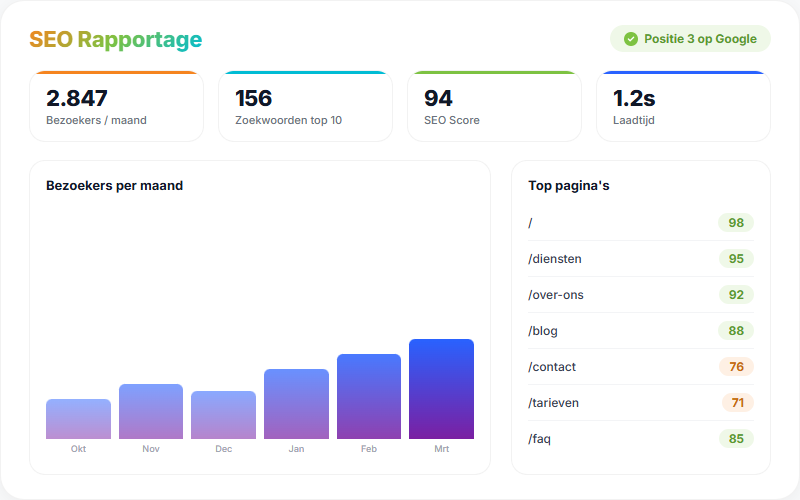Open the Laadtijd 1.2s card
800x500 pixels.
(683, 107)
